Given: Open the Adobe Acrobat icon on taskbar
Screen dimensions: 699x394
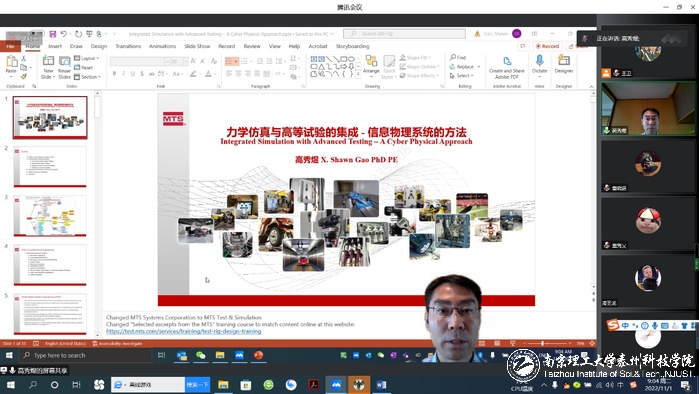Looking at the screenshot, I should (313, 385).
